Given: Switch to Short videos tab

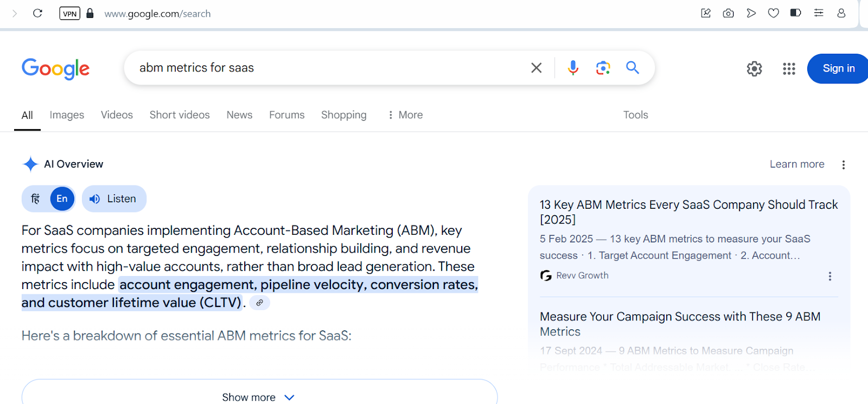Looking at the screenshot, I should pos(180,115).
